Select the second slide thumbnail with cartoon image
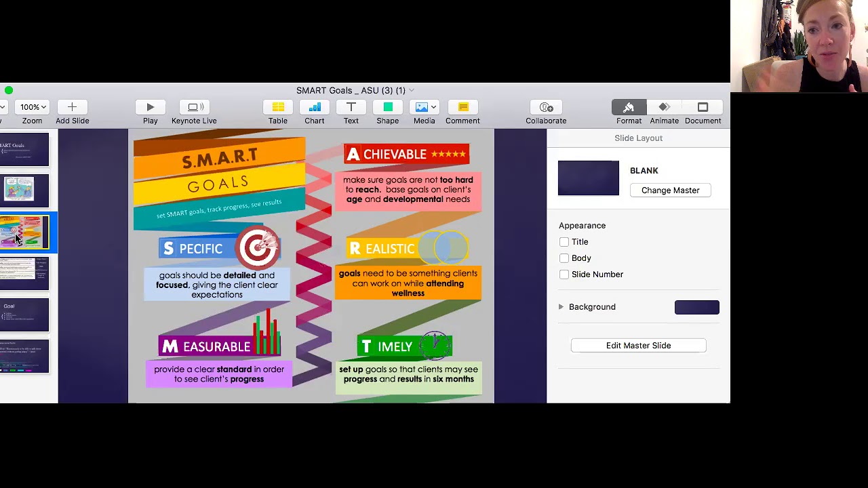The image size is (868, 488). [24, 191]
